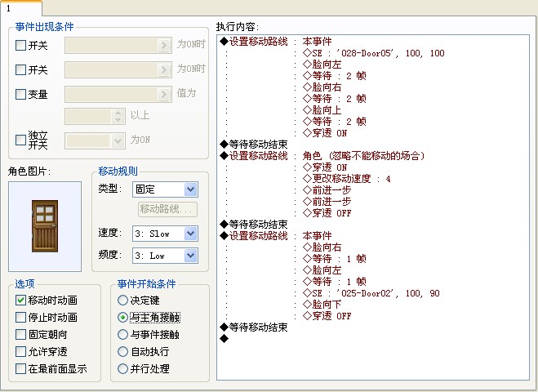538x392 pixels.
Task: Click the 移动路线... button
Action: click(167, 209)
